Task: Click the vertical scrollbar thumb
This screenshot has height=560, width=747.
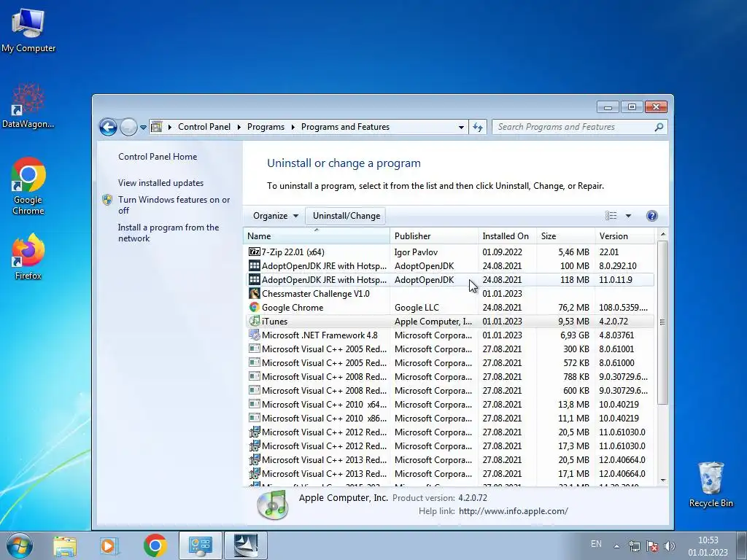Action: [x=662, y=322]
